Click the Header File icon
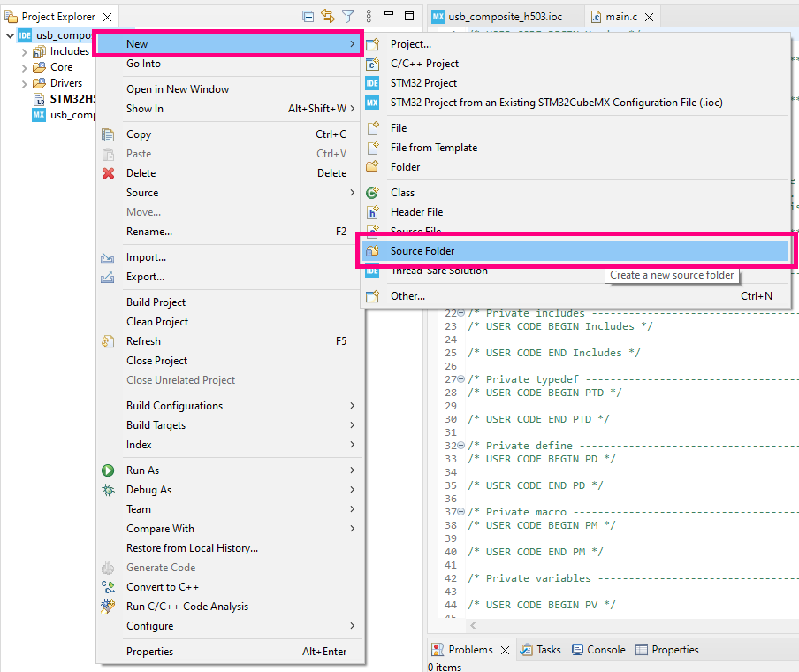Viewport: 799px width, 672px height. point(373,212)
